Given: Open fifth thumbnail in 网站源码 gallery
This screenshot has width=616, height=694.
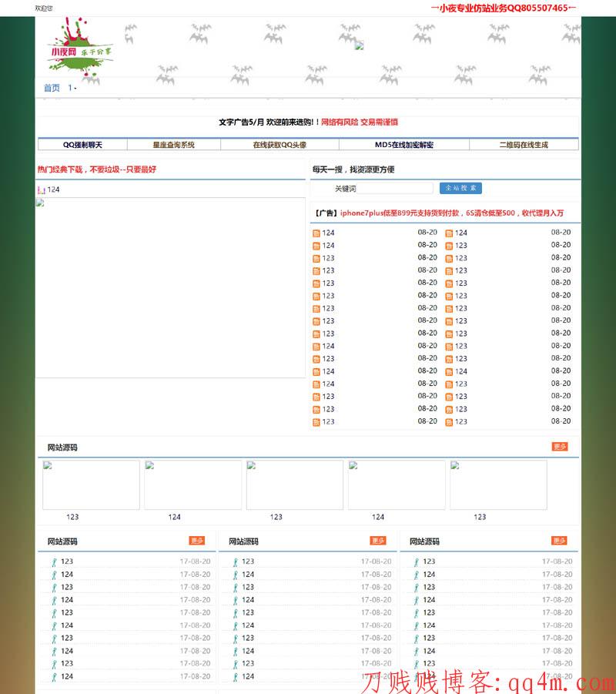Looking at the screenshot, I should [x=498, y=484].
